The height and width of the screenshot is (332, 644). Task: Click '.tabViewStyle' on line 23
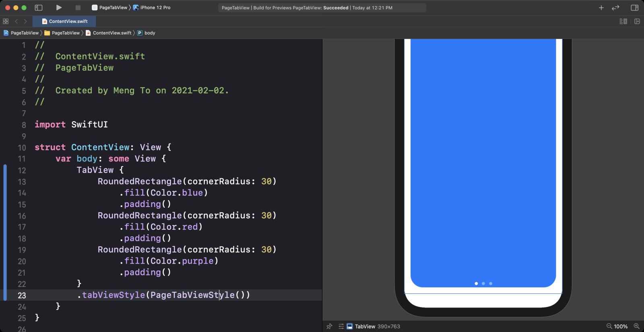[x=111, y=295]
